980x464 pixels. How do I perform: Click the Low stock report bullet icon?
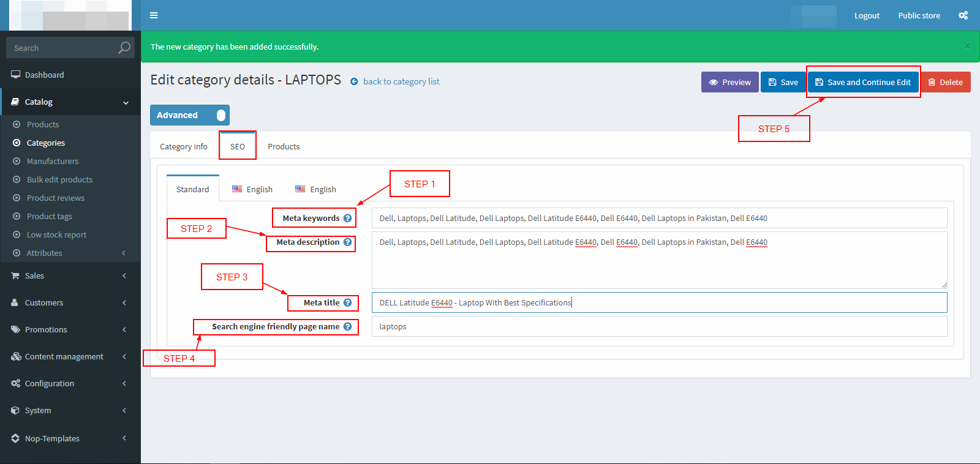coord(17,234)
